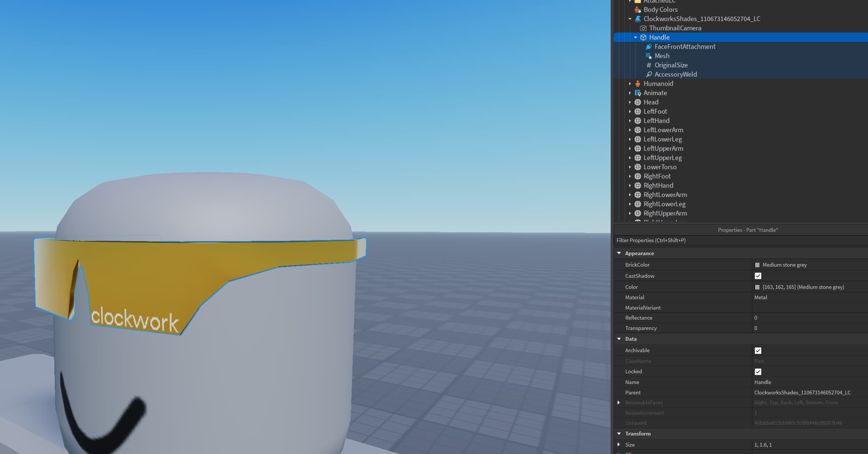Click the ClockworksShades accessory icon
The image size is (868, 454).
click(x=637, y=19)
